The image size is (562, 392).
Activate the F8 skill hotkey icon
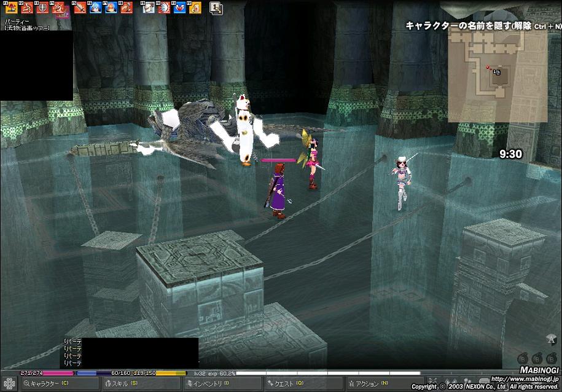[x=126, y=7]
